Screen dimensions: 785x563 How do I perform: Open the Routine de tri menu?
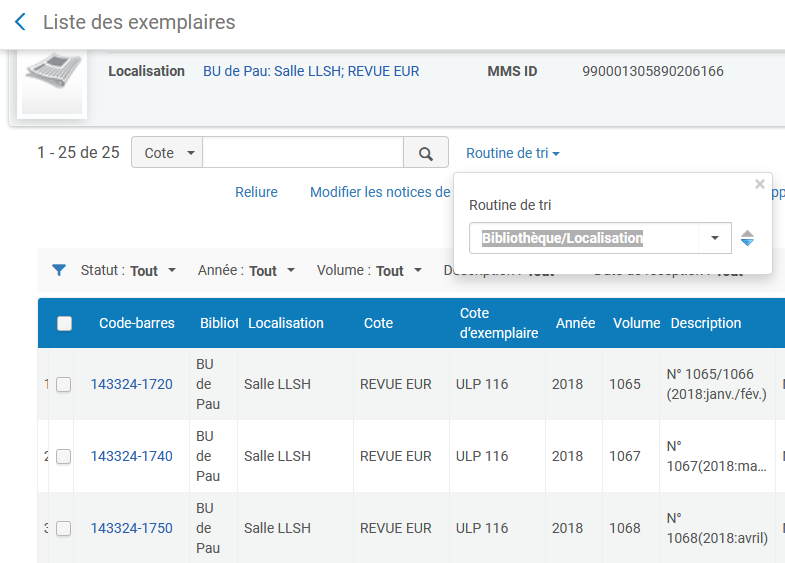512,153
